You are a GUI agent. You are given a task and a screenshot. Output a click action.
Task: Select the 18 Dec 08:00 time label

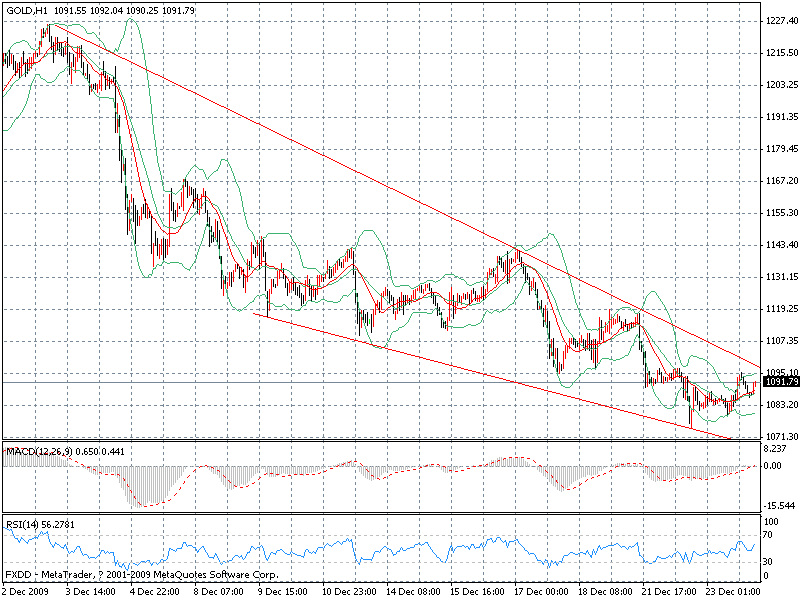click(606, 592)
